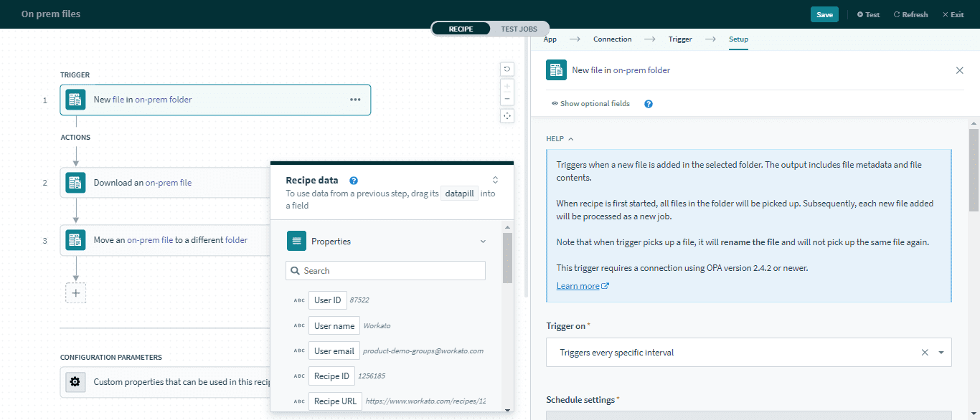Screen dimensions: 980x420
Task: Open the trigger step's more options menu
Action: coord(355,99)
